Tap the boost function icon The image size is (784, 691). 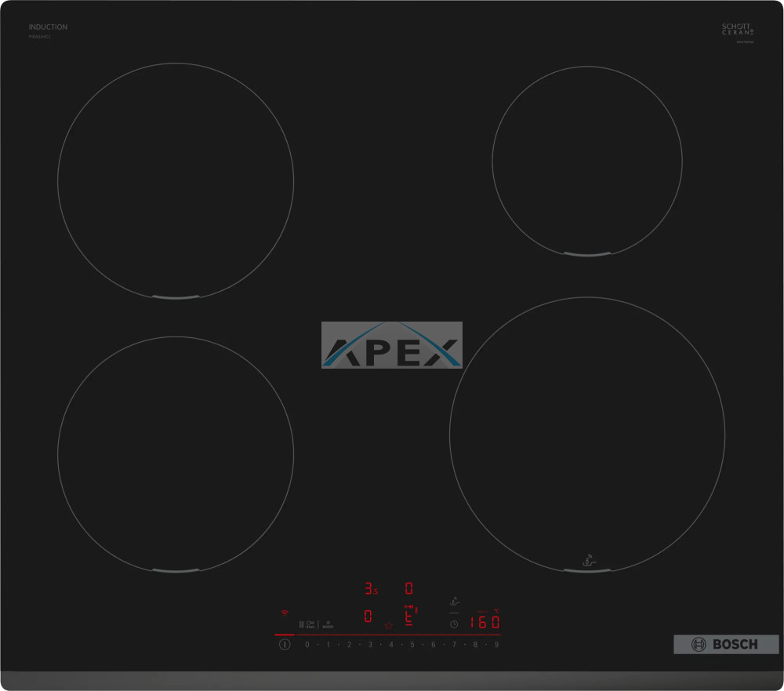pyautogui.click(x=328, y=624)
